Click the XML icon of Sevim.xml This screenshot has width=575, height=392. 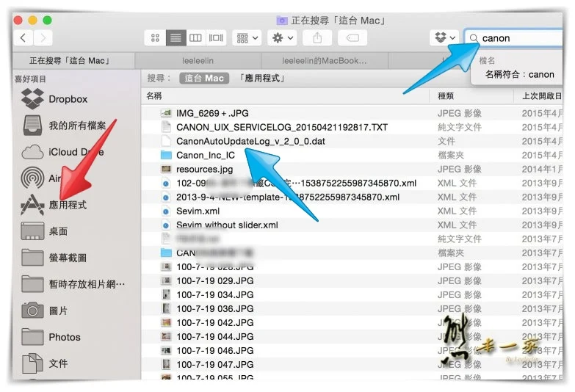point(166,211)
